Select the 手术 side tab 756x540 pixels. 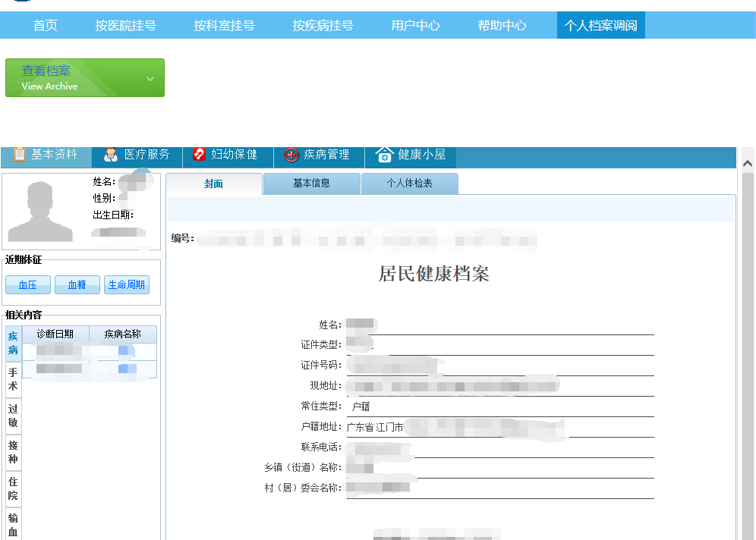pos(13,379)
